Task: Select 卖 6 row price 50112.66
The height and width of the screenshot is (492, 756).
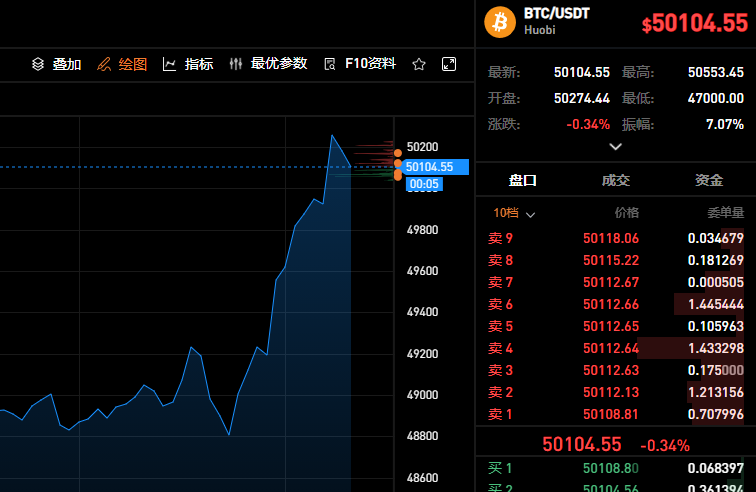Action: [611, 304]
